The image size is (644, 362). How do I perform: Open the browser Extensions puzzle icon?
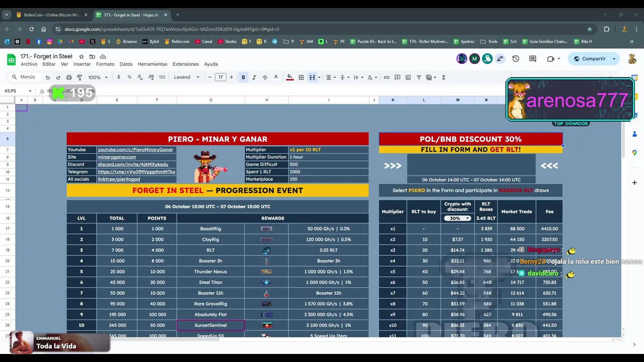coord(607,29)
